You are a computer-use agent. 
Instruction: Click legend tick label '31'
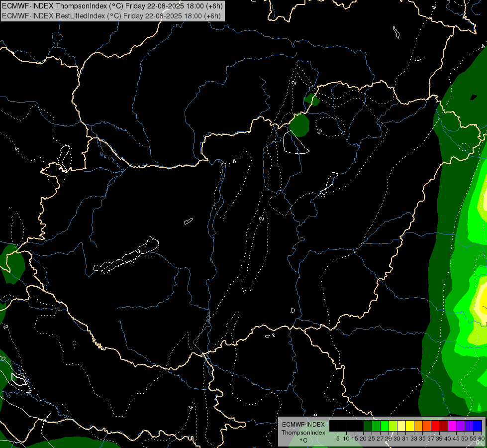405,439
